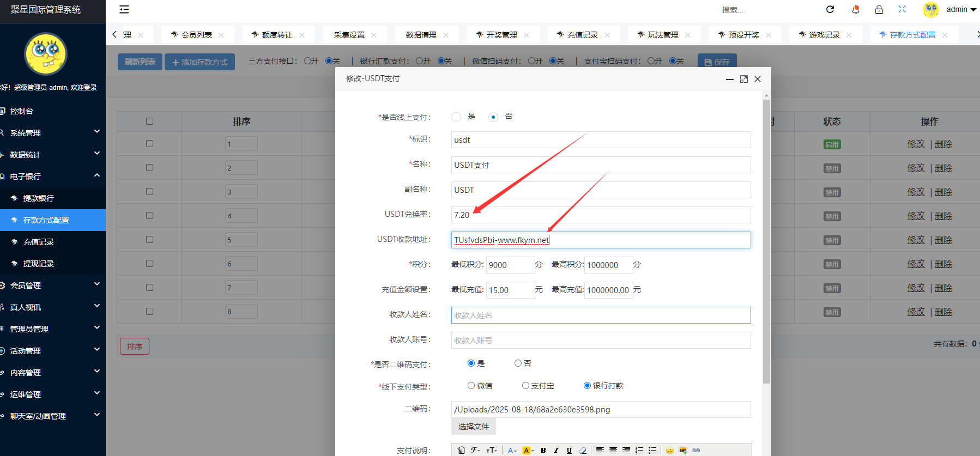980x456 pixels.
Task: Expand 活动管理 in sidebar
Action: pyautogui.click(x=53, y=350)
